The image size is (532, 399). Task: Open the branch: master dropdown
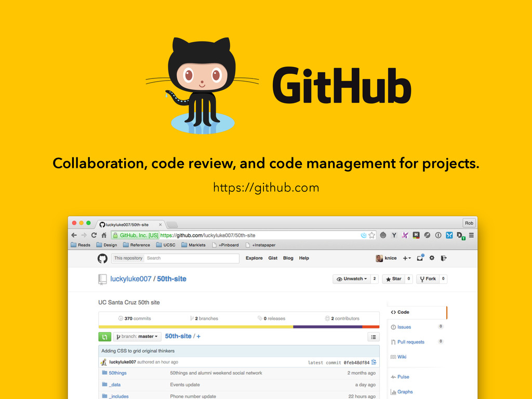137,337
